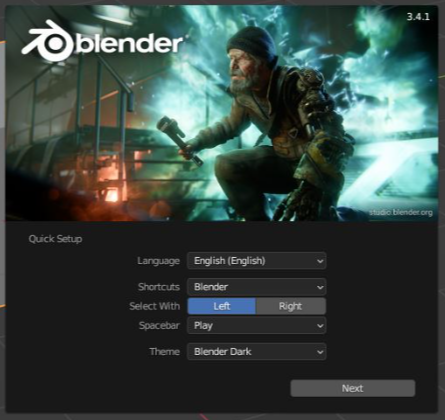Open the Theme dropdown showing Blender Dark
This screenshot has width=445, height=420.
click(257, 351)
